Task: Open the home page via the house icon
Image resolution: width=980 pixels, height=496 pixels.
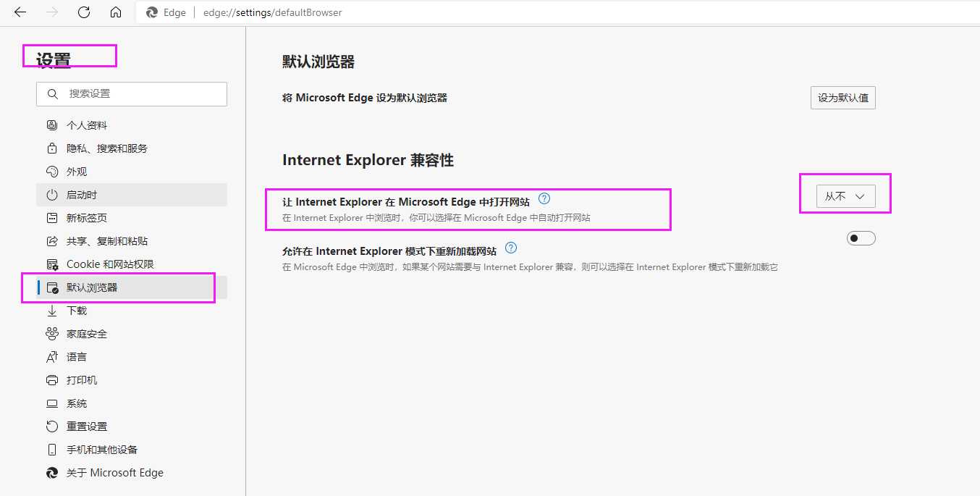Action: 116,12
